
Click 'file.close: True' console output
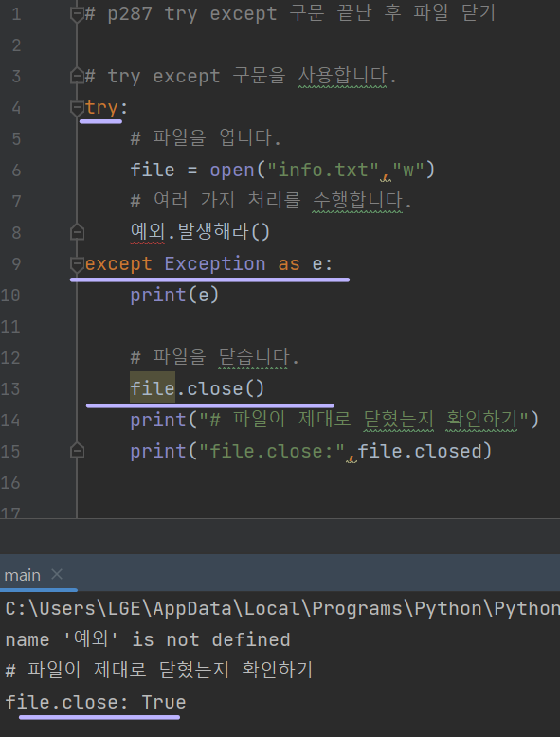[x=96, y=702]
